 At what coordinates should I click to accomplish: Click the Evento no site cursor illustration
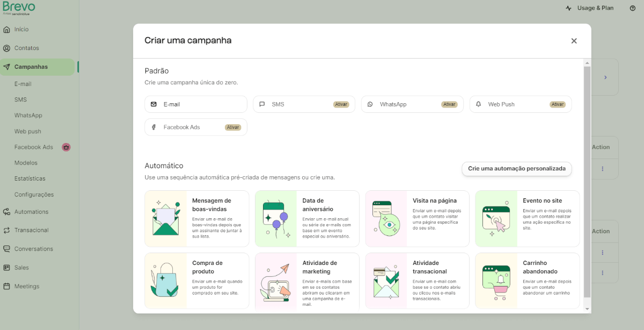tap(496, 218)
